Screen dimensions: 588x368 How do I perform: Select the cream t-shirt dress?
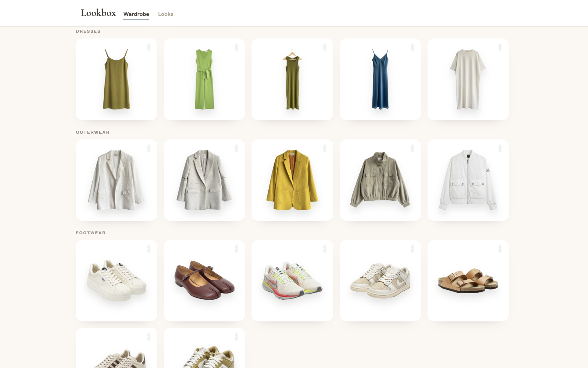tap(468, 79)
